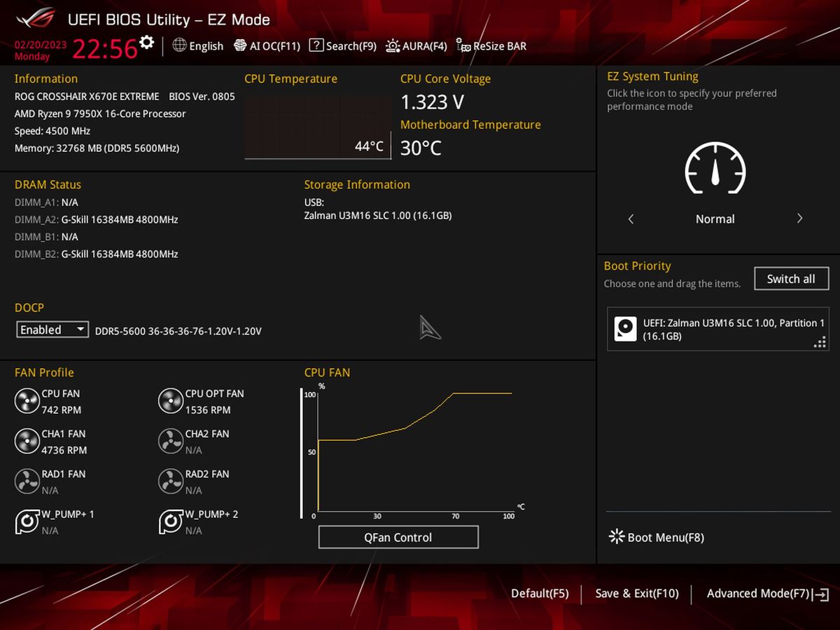Switch to Advanced Mode(F7)
The height and width of the screenshot is (630, 840).
tap(758, 594)
